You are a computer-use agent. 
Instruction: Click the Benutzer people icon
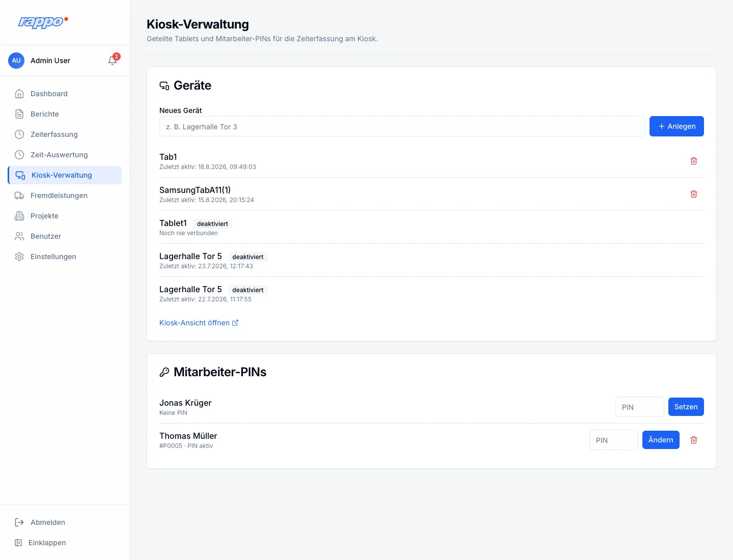[19, 236]
